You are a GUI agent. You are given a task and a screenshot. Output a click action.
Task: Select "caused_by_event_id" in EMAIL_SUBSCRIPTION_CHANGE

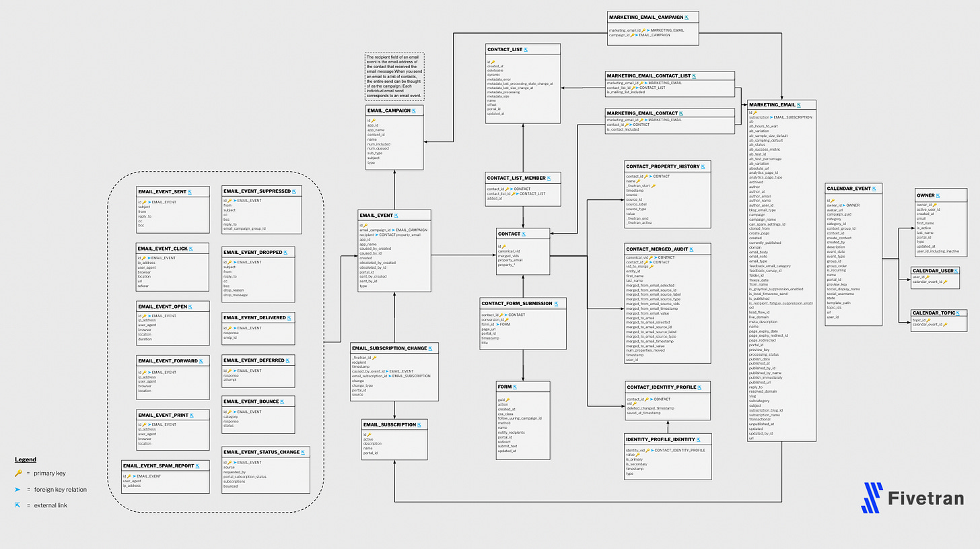coord(368,371)
